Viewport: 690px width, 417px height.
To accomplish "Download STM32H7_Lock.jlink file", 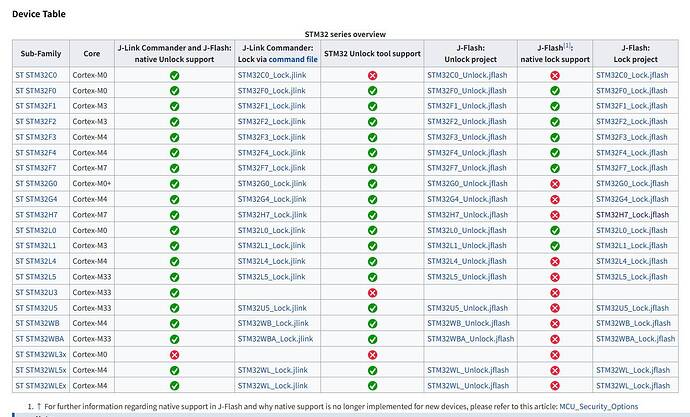I will tap(272, 215).
